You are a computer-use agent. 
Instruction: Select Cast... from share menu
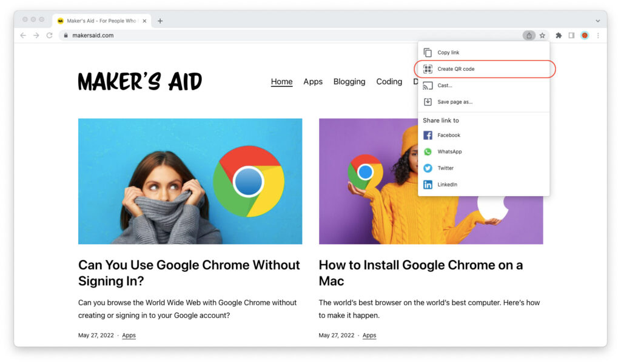coord(483,85)
